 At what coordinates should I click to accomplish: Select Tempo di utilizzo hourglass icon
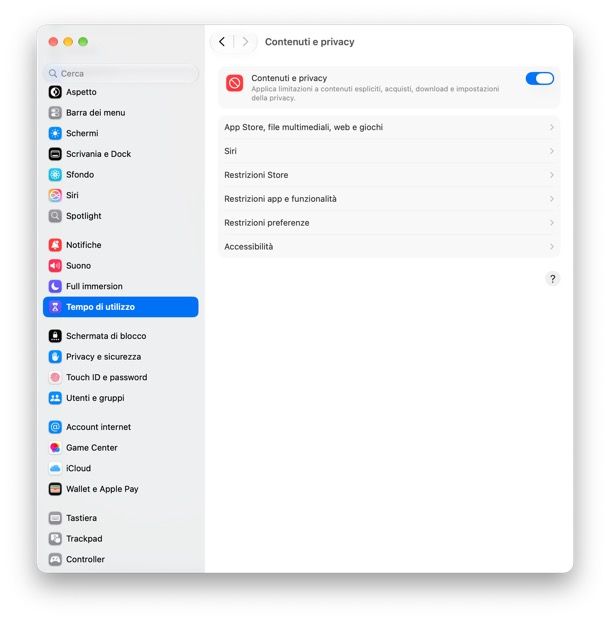pos(55,307)
